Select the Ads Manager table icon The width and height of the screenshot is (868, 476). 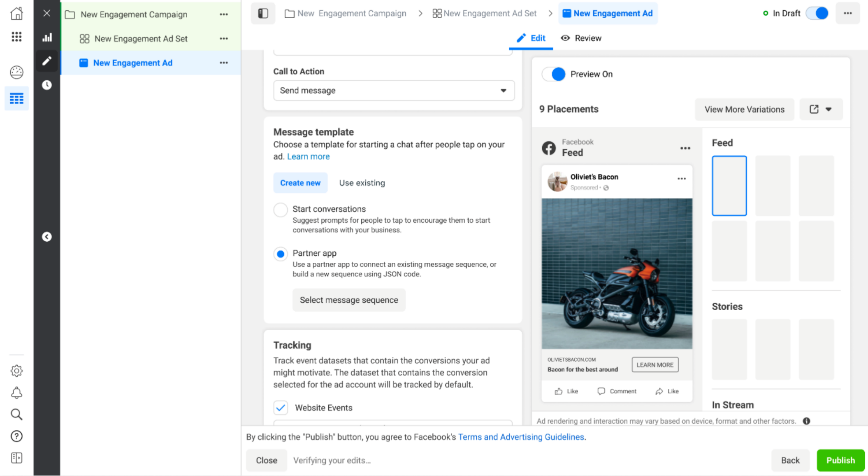16,98
